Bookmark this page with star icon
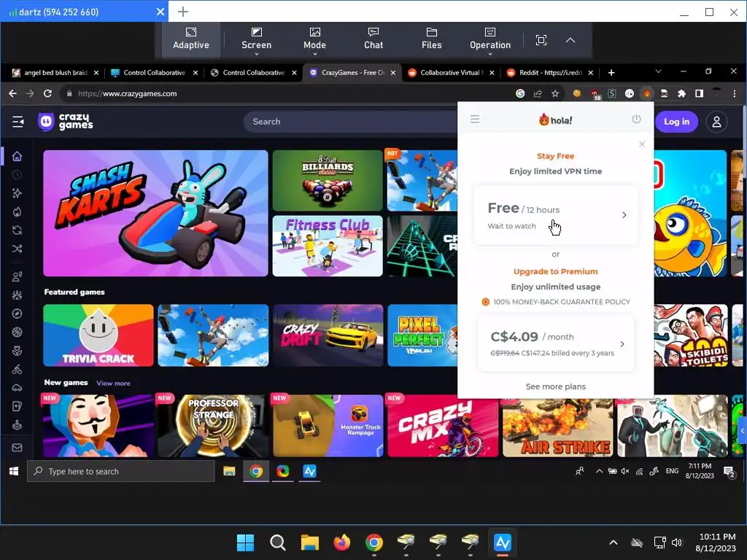 [x=555, y=94]
